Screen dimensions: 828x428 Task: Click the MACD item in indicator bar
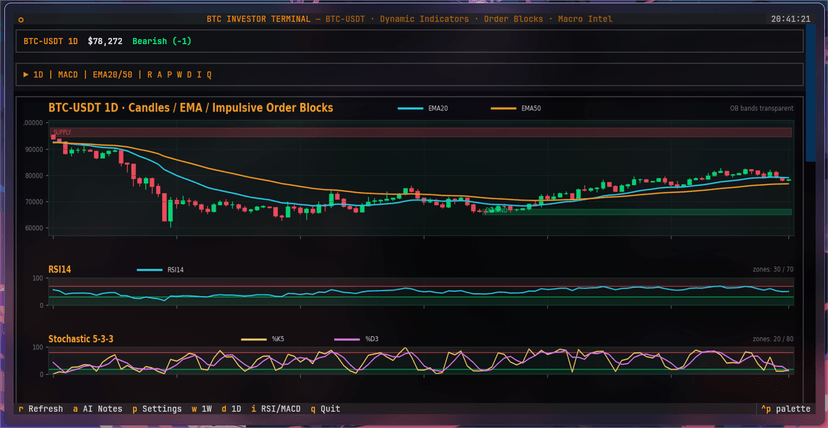[x=68, y=75]
